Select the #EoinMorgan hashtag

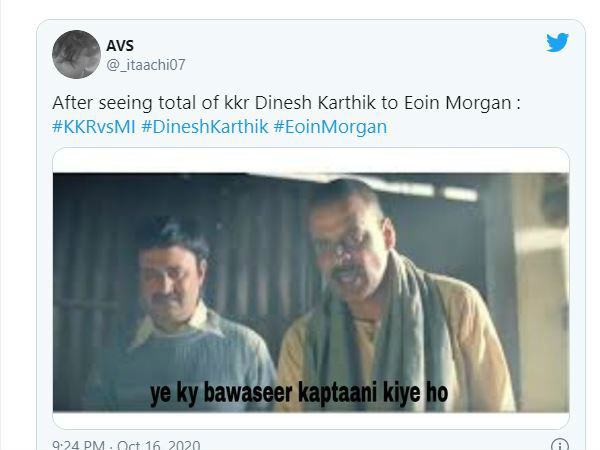[x=330, y=127]
